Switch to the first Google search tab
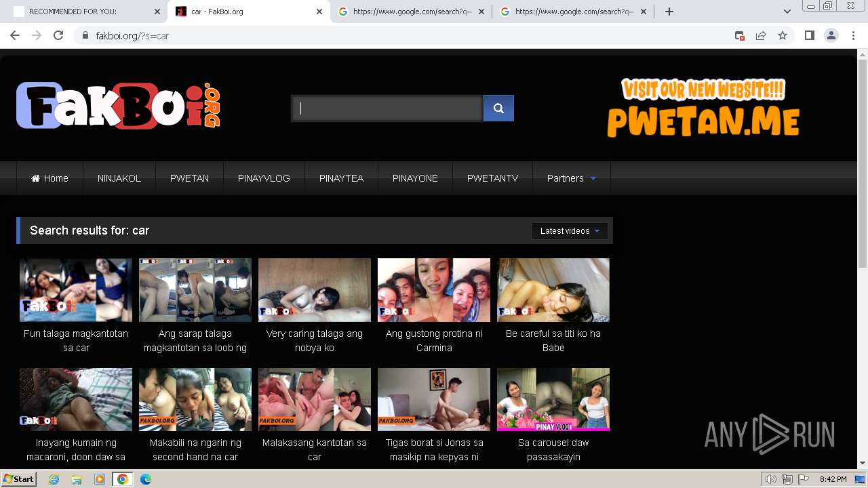 pos(412,12)
